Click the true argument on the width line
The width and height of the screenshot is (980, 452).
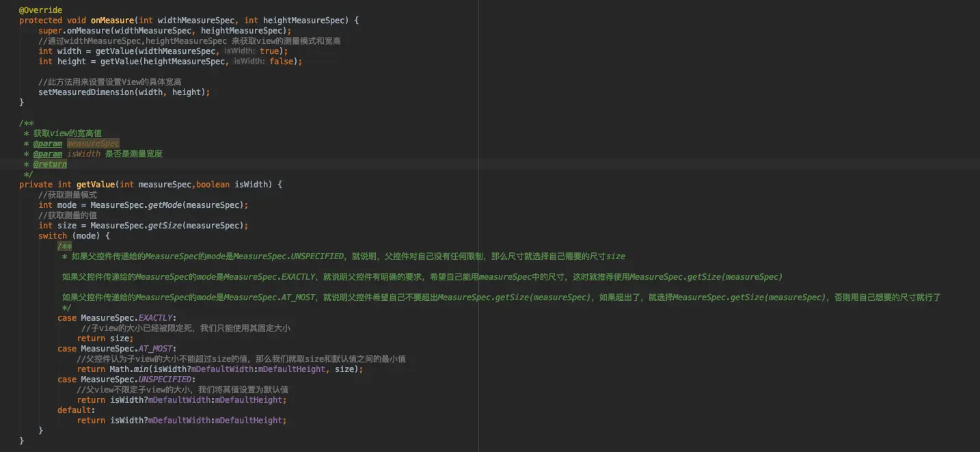click(x=269, y=51)
